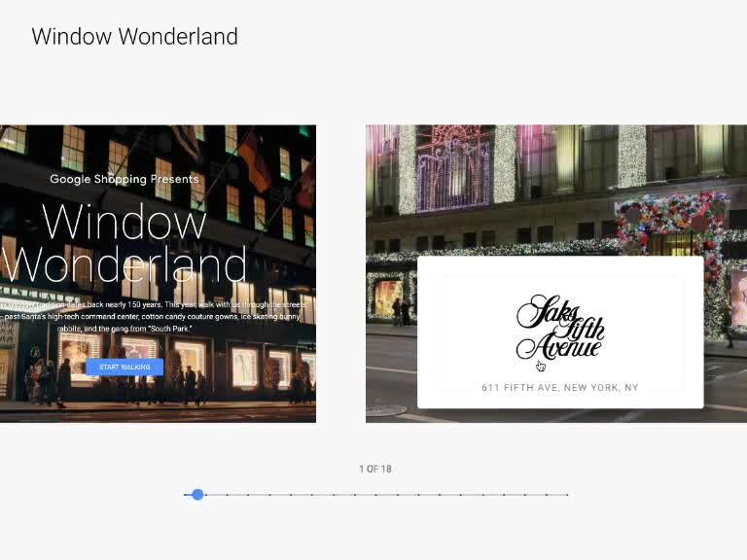
Task: Jump to the last dot on the slider track
Action: [x=567, y=495]
